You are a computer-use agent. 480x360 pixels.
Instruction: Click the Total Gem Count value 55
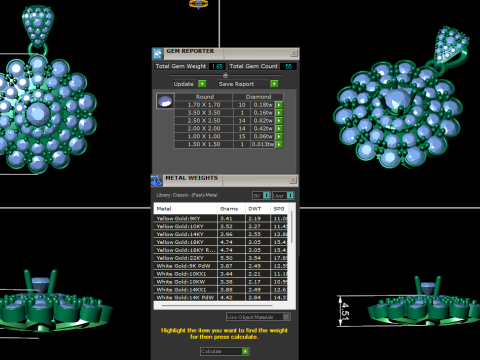(x=288, y=66)
